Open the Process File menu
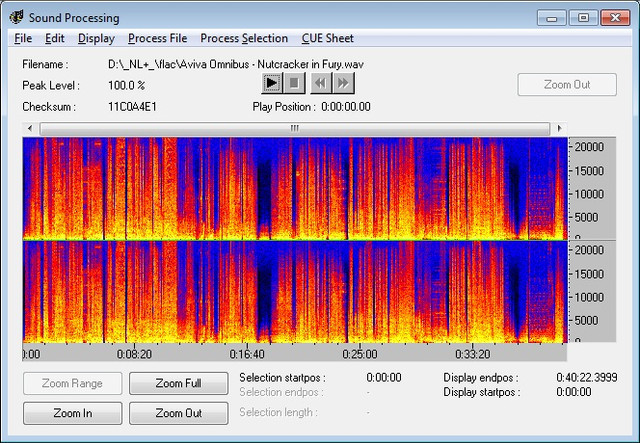Viewport: 640px width, 443px height. (158, 38)
